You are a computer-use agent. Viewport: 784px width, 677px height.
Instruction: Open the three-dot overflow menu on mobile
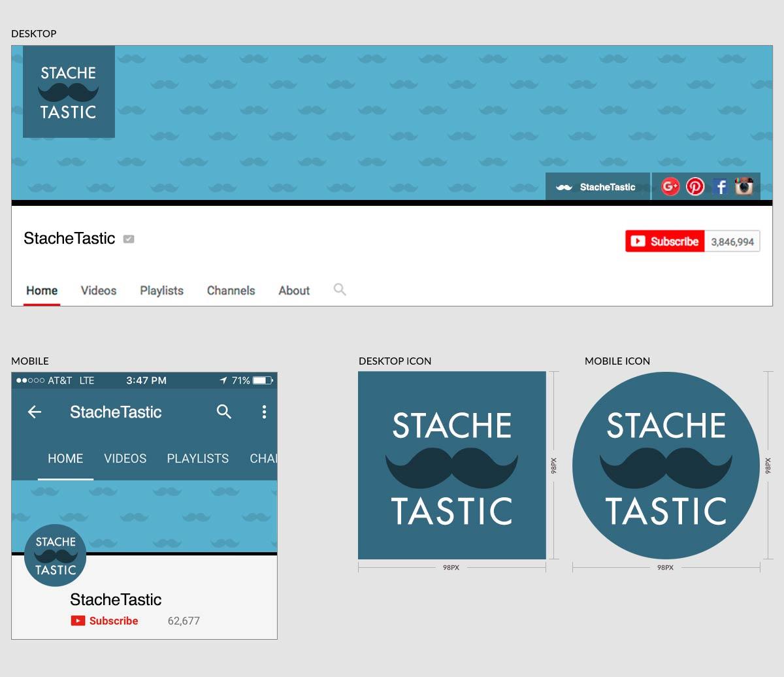point(265,412)
